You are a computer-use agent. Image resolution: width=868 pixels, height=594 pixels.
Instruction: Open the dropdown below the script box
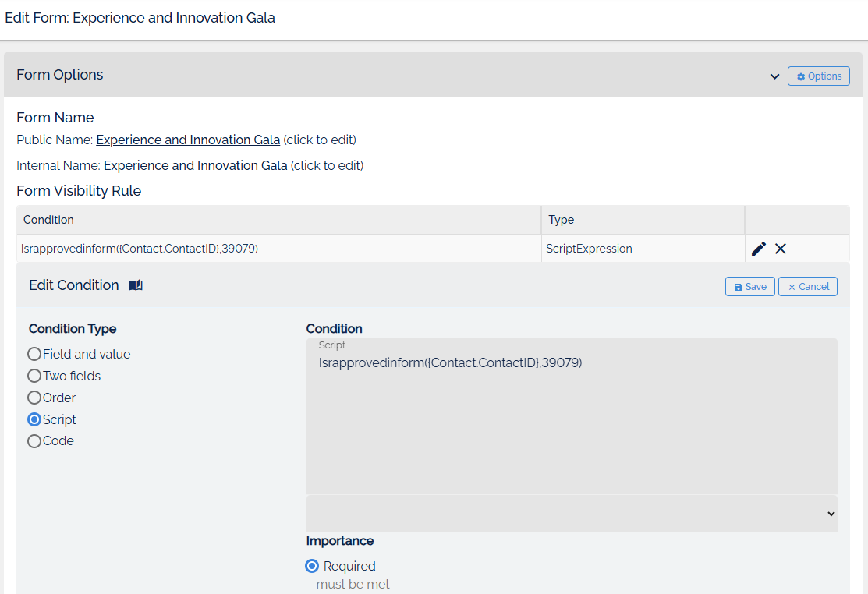pyautogui.click(x=572, y=514)
